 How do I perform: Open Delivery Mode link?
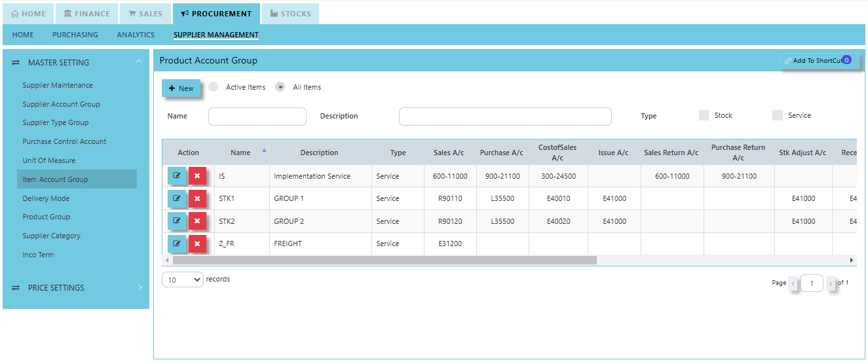click(46, 198)
